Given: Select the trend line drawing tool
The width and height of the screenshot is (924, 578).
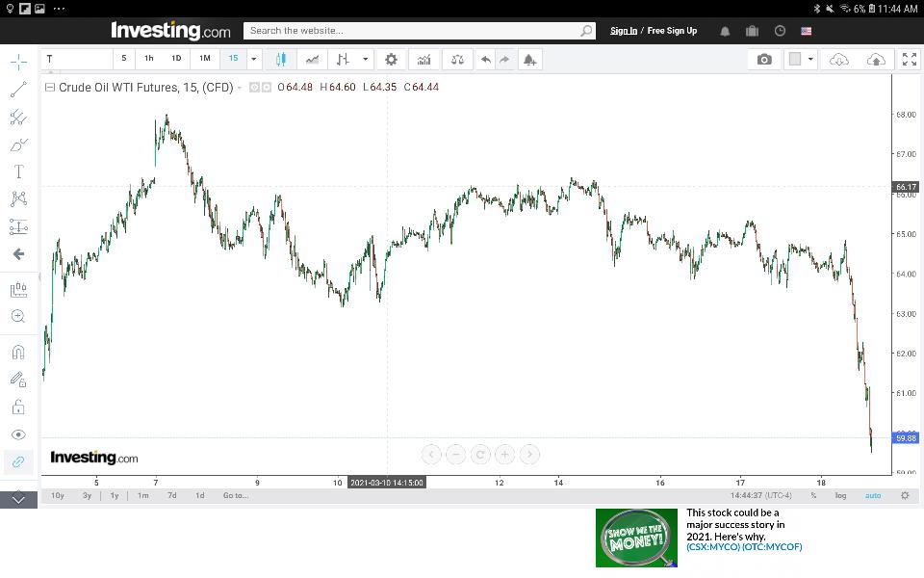Looking at the screenshot, I should 18,90.
